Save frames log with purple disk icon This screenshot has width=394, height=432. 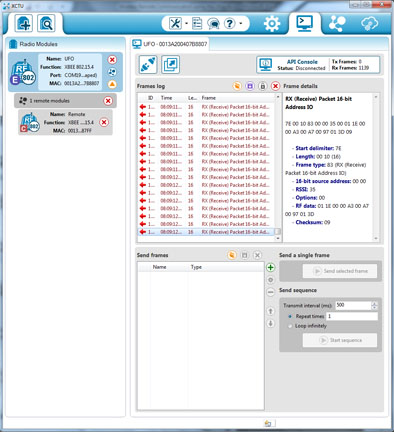click(x=250, y=86)
